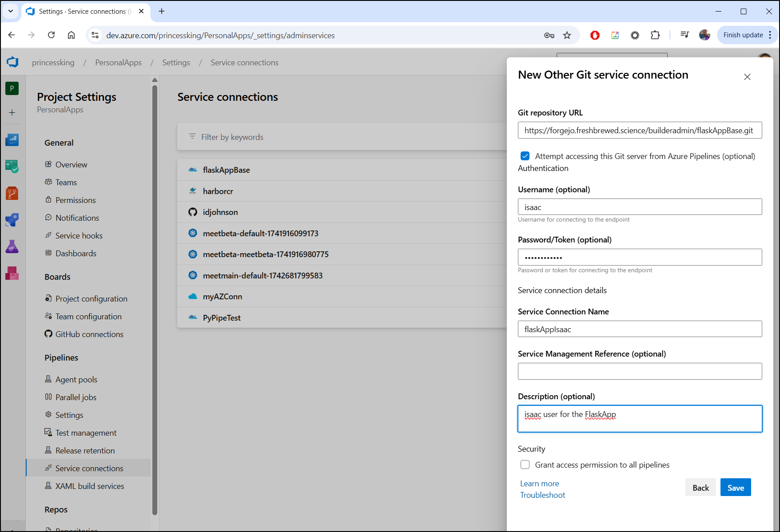
Task: Open tab search dropdown arrow
Action: point(11,11)
